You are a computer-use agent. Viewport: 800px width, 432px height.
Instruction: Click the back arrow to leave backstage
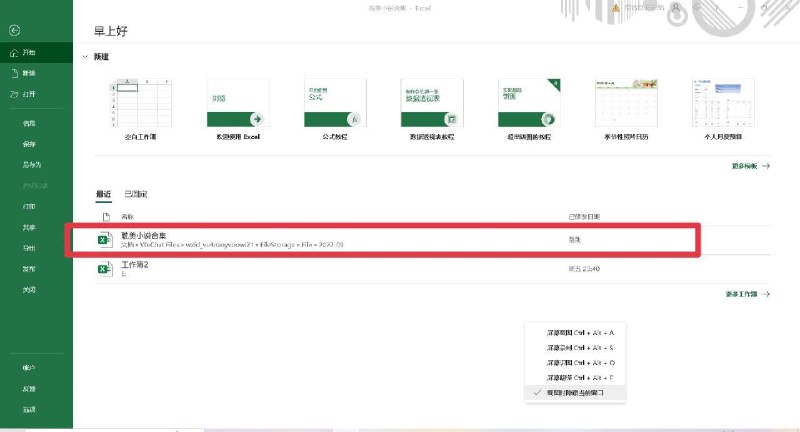point(14,31)
